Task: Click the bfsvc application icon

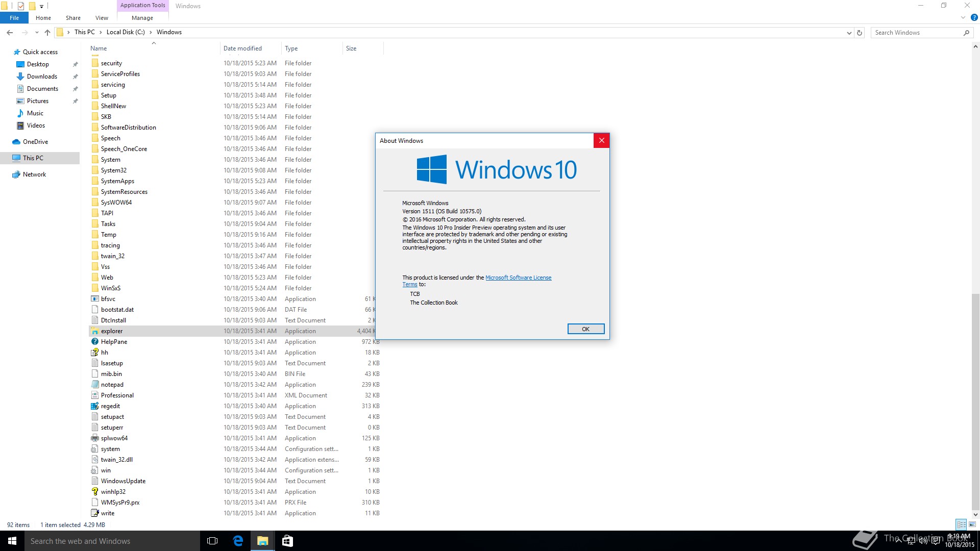Action: (x=94, y=299)
